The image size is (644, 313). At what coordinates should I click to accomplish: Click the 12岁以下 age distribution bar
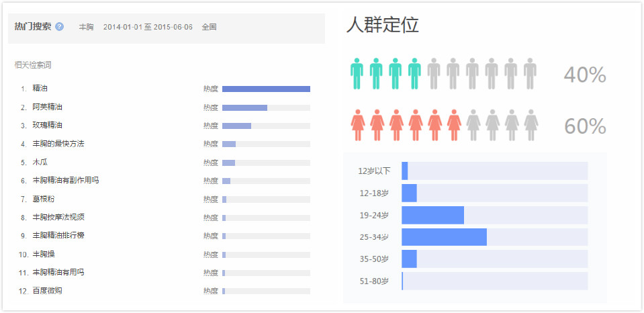494,171
